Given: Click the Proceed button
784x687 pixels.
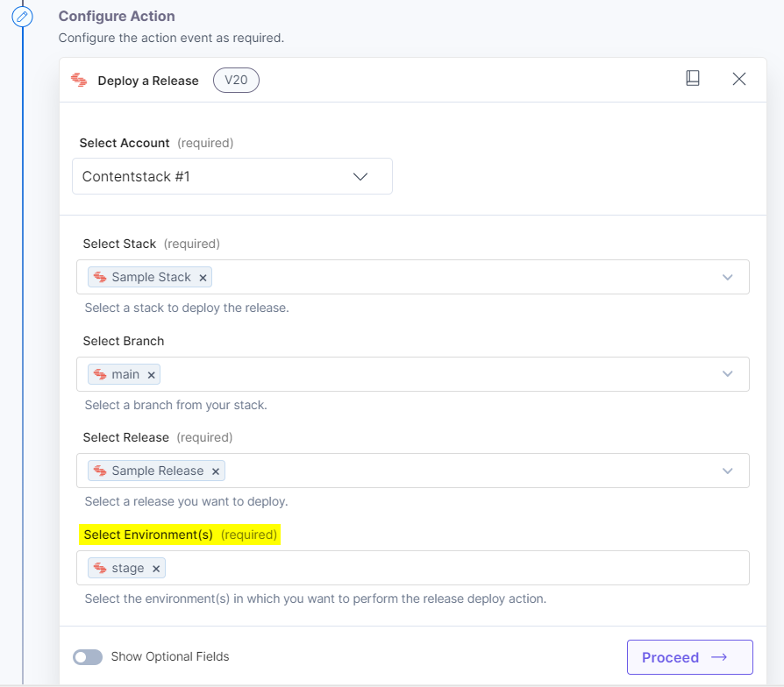Looking at the screenshot, I should (x=690, y=657).
